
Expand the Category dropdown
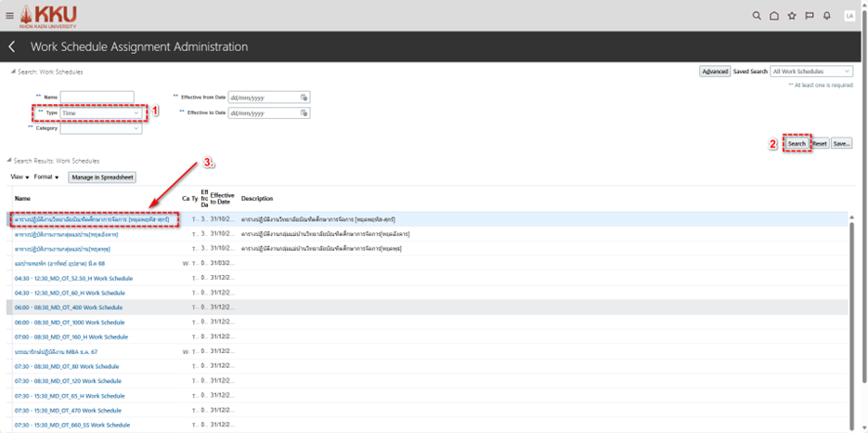click(x=136, y=128)
